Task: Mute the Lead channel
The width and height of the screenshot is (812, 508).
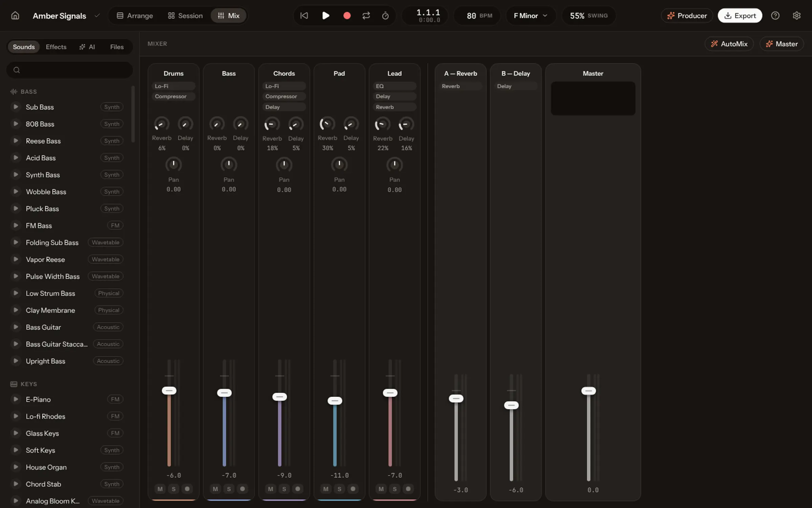Action: (x=381, y=489)
